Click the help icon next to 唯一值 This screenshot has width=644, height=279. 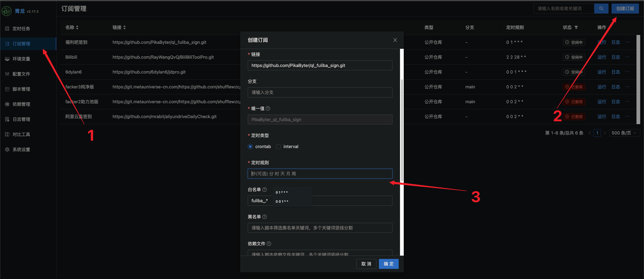[268, 109]
